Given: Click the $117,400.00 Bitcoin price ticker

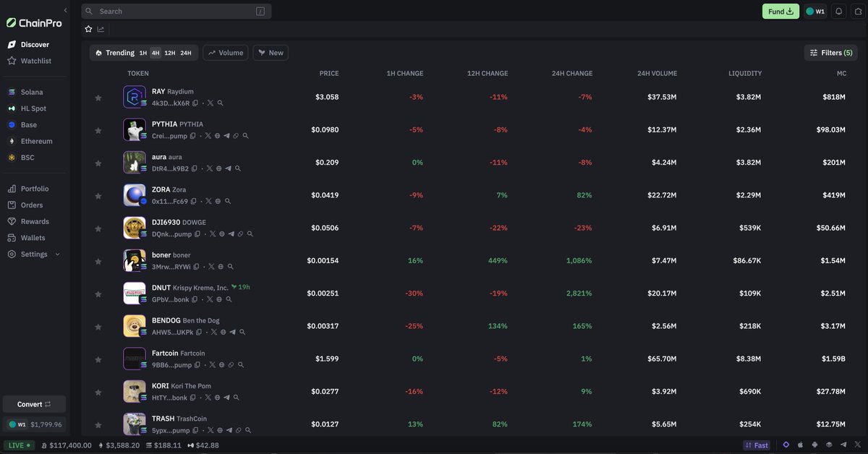Looking at the screenshot, I should coord(67,445).
